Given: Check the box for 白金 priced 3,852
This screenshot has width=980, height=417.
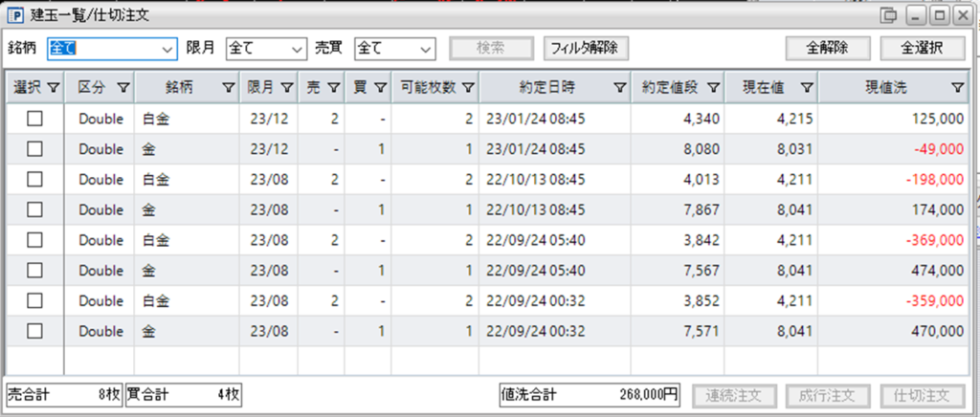Looking at the screenshot, I should point(35,301).
